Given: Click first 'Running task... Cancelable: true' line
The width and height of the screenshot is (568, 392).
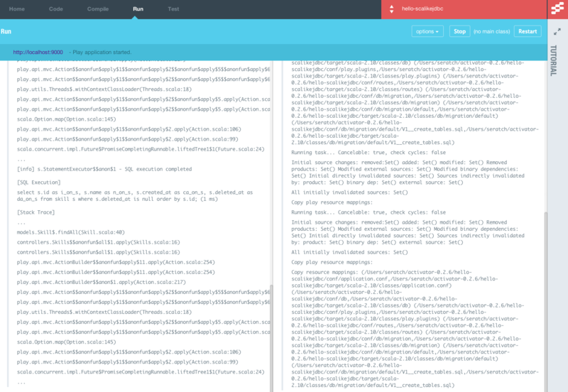Looking at the screenshot, I should tap(368, 153).
